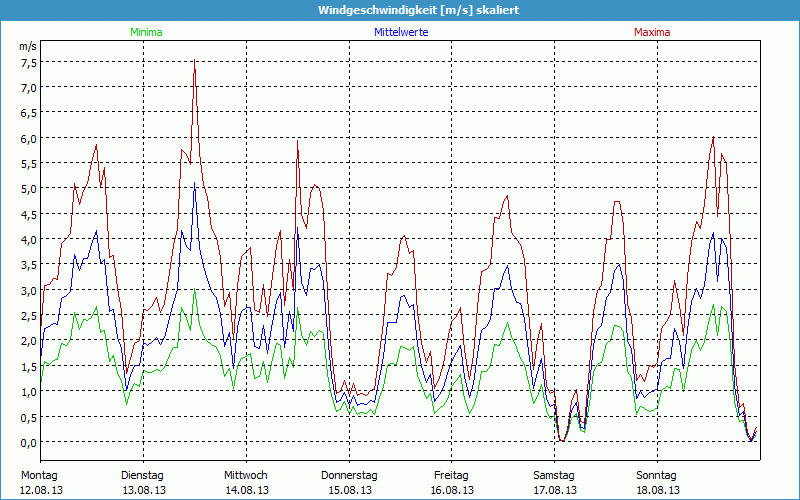Click the '6,5' y-axis value
Viewport: 800px width, 500px height.
click(29, 113)
